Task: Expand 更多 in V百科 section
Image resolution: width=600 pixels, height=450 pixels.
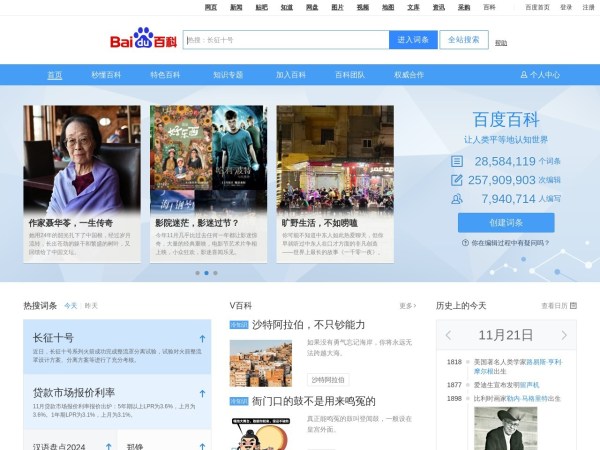Action: [x=407, y=306]
